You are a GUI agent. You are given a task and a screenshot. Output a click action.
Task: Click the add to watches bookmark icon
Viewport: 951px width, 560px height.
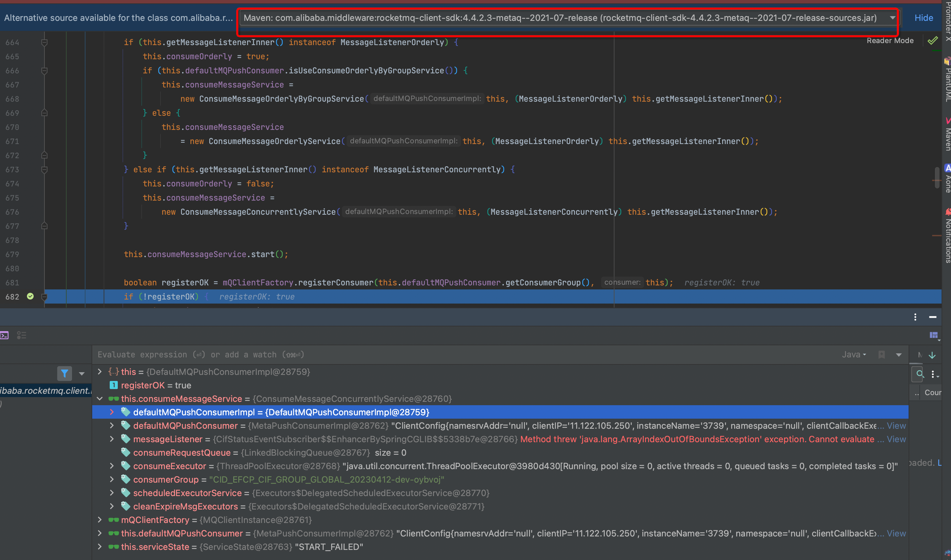click(x=882, y=355)
